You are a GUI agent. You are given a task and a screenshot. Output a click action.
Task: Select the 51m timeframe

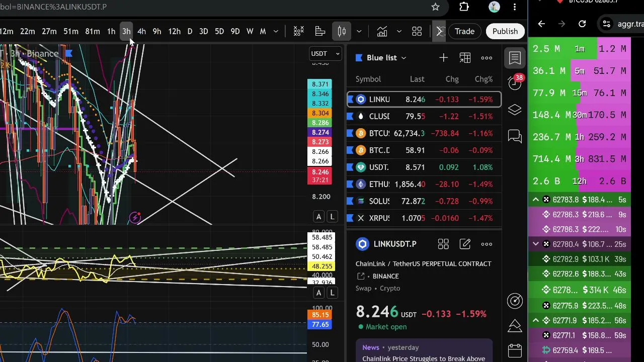pos(70,32)
